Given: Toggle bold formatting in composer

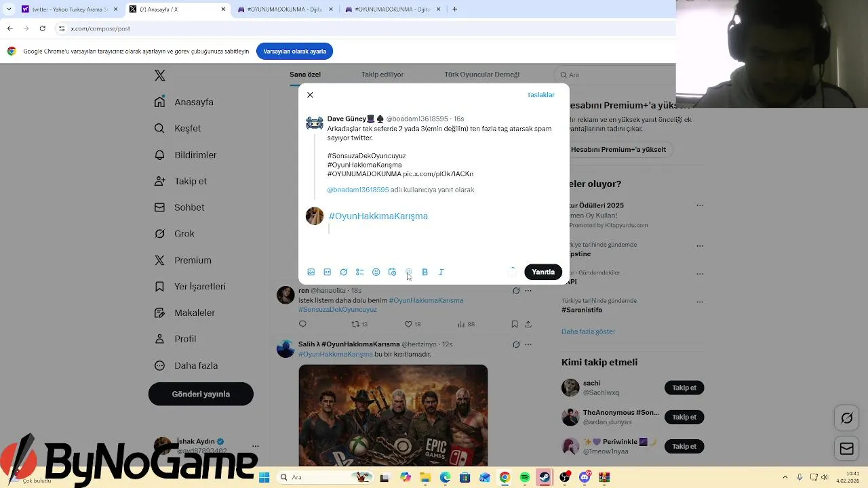Looking at the screenshot, I should 425,272.
